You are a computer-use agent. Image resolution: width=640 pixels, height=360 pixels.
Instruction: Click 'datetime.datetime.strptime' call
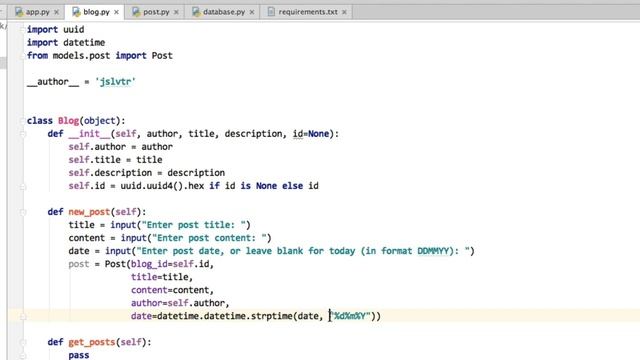click(x=224, y=316)
